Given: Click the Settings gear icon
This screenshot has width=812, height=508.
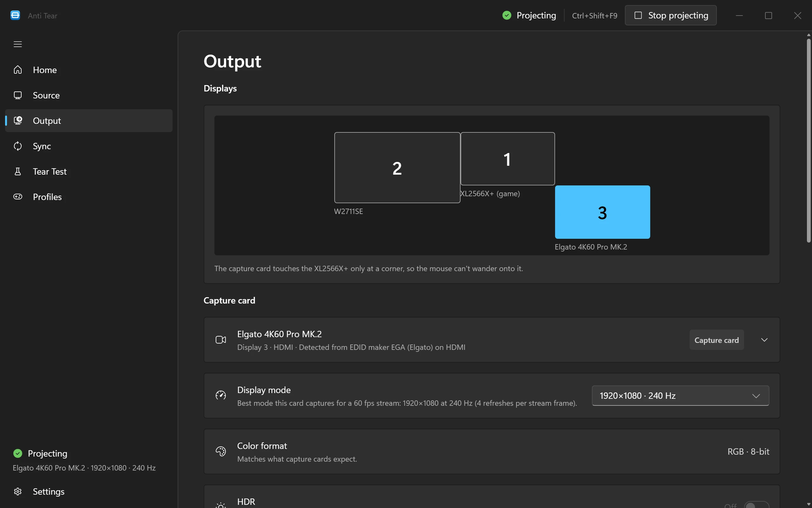Looking at the screenshot, I should coord(18,491).
